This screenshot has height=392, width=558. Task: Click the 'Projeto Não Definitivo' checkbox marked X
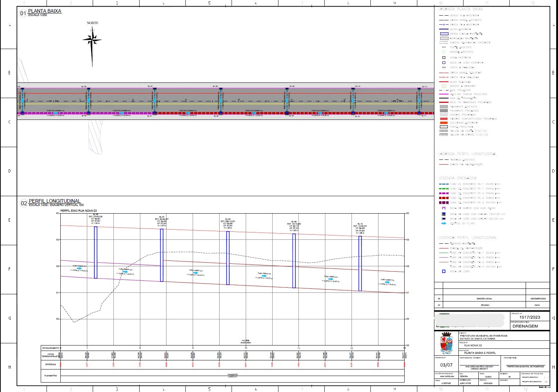point(546,382)
